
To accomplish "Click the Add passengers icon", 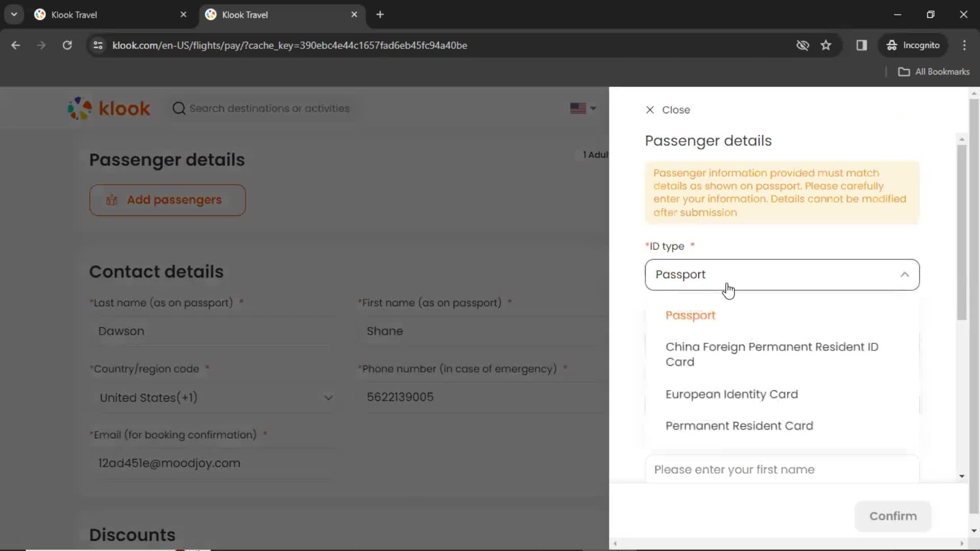I will [x=111, y=199].
